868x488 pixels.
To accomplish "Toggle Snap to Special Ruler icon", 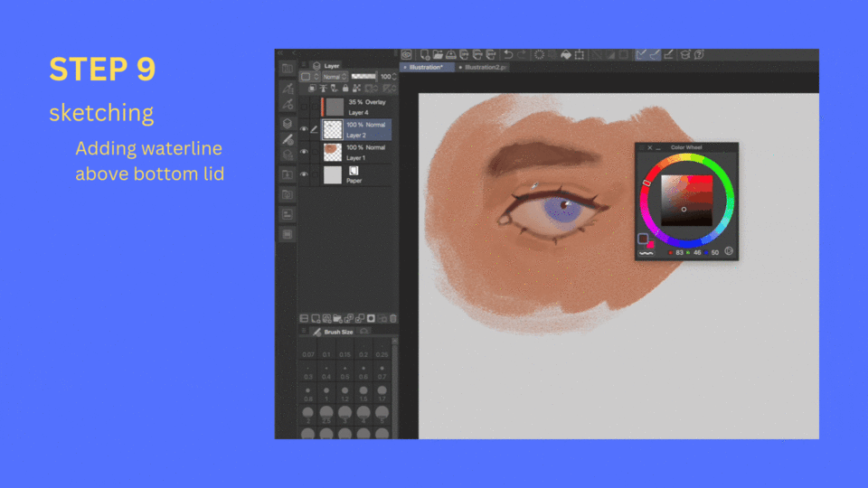I will (655, 54).
